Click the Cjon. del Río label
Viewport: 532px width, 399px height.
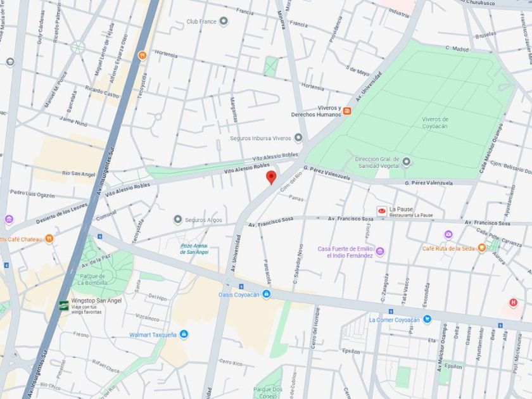pos(291,182)
